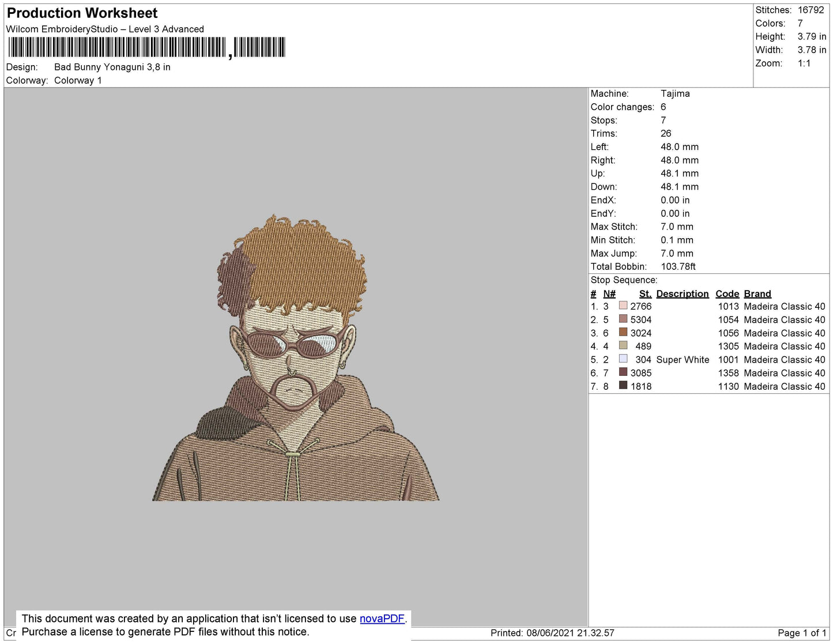This screenshot has width=833, height=644.
Task: Select the Zoom value "1:1"
Action: tap(804, 63)
